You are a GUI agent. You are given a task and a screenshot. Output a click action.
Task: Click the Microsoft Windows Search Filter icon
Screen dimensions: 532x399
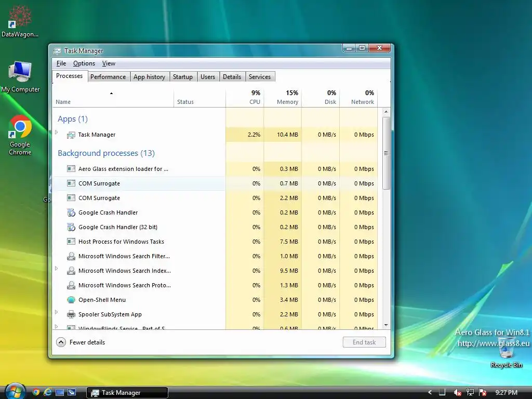point(71,256)
